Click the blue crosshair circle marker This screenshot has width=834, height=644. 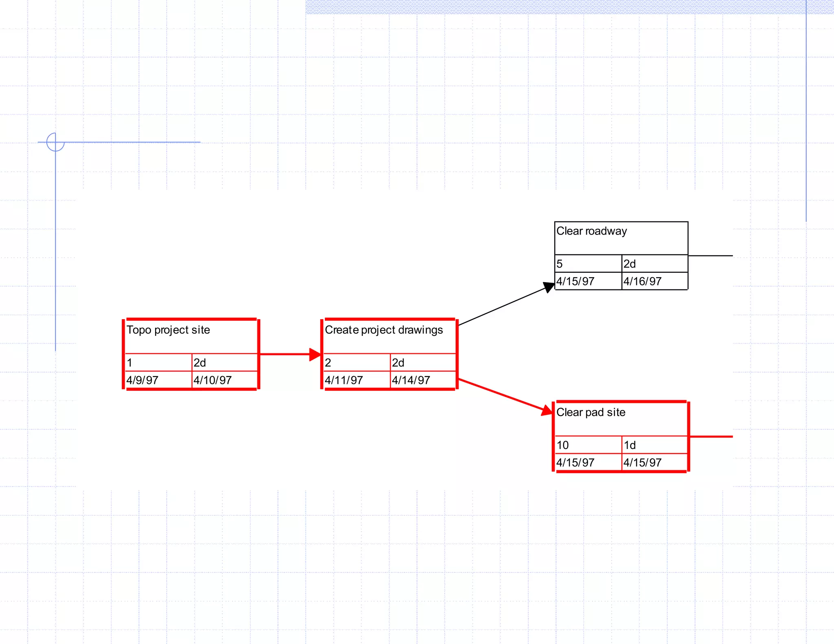click(55, 142)
